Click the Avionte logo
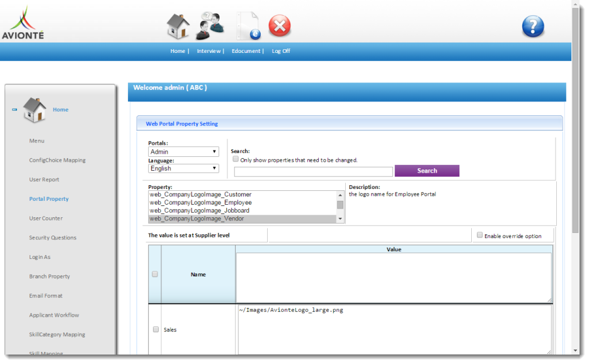This screenshot has height=364, width=589. coord(23,24)
